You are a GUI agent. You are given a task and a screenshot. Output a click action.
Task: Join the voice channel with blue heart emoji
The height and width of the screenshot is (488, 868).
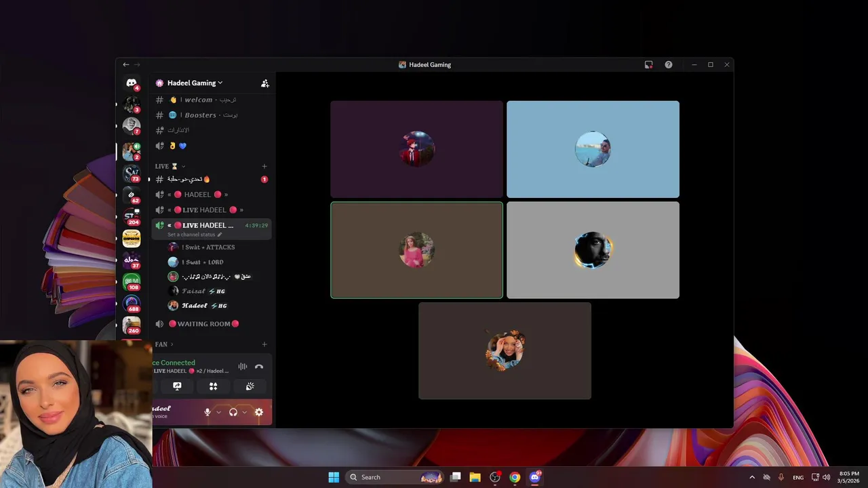pyautogui.click(x=212, y=146)
